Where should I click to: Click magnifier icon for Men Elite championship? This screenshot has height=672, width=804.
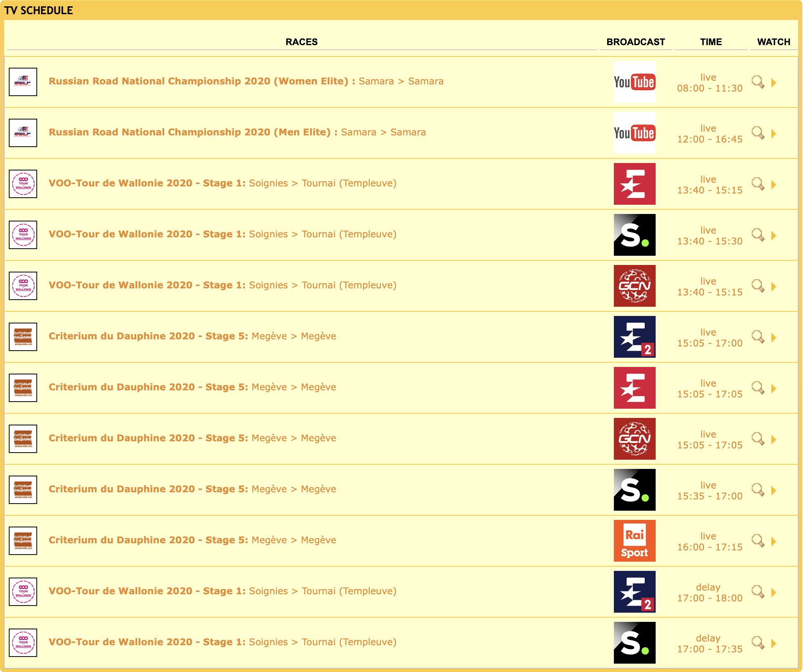pyautogui.click(x=757, y=133)
